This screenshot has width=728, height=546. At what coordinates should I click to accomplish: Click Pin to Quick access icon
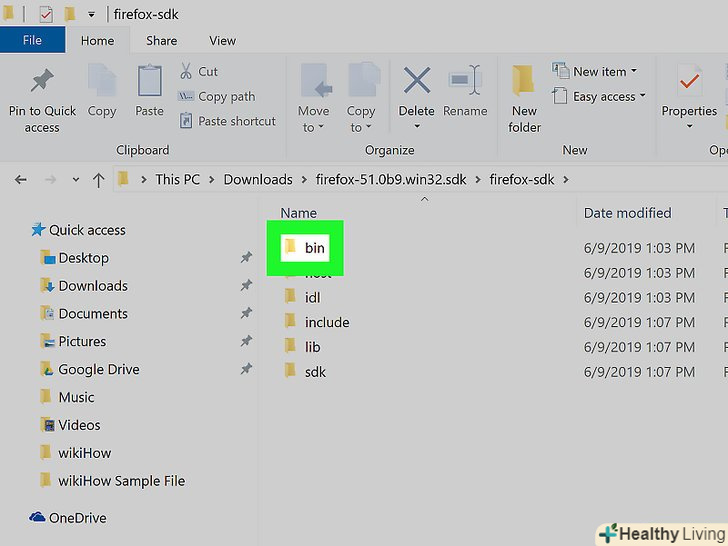[42, 81]
